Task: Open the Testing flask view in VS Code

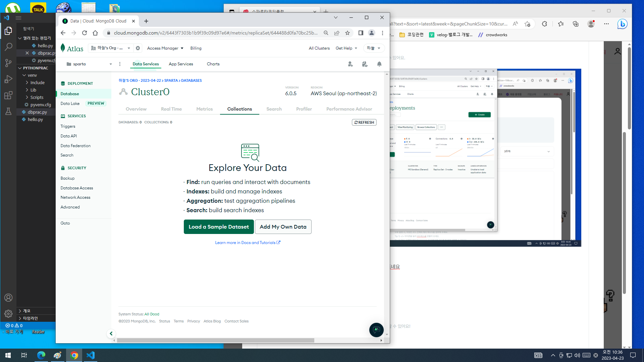Action: coord(8,111)
